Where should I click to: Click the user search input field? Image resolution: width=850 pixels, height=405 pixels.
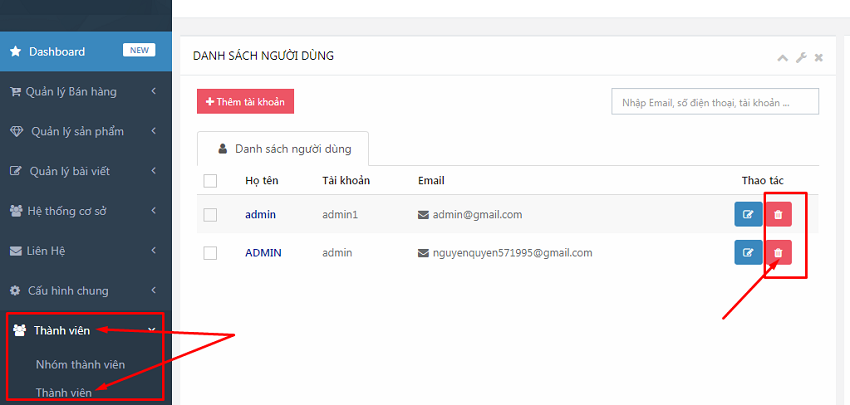tap(714, 102)
